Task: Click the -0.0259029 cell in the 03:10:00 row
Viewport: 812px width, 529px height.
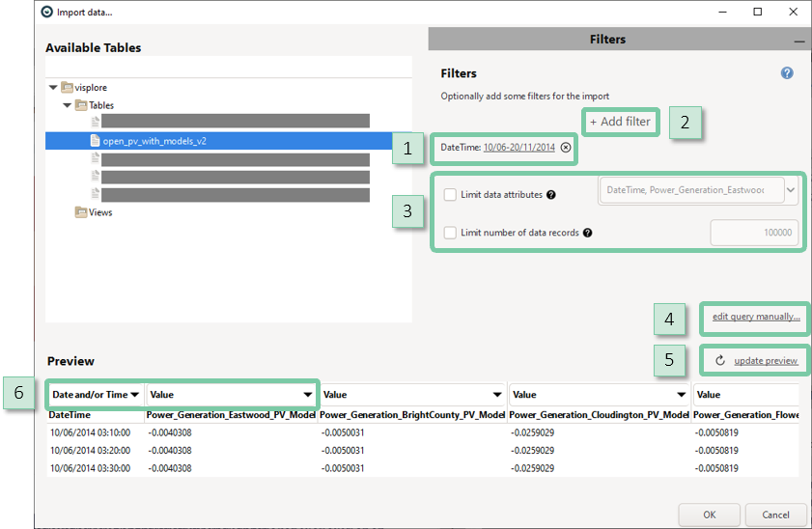Action: (x=532, y=432)
